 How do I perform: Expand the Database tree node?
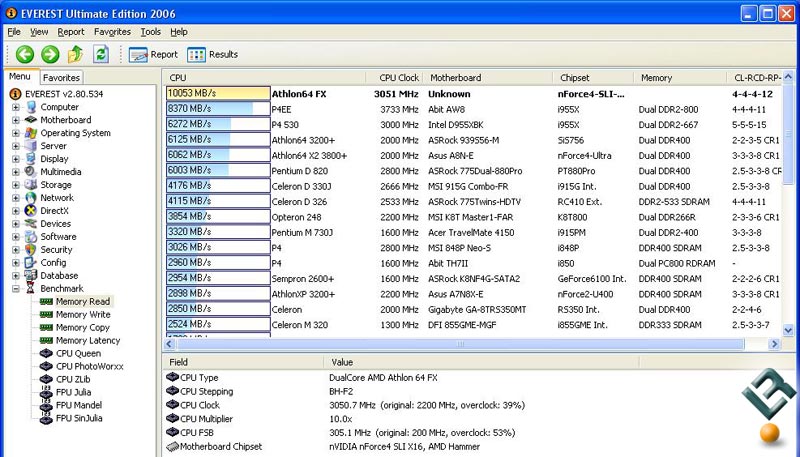coord(16,275)
